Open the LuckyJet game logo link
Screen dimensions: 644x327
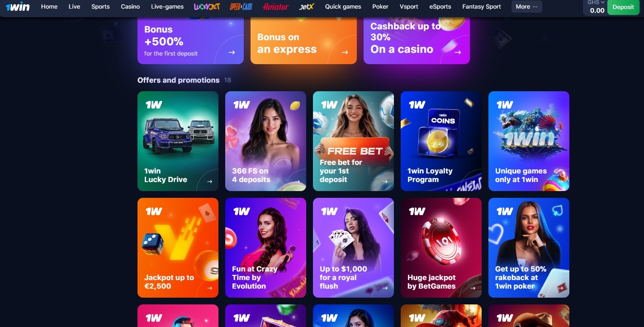(x=207, y=7)
